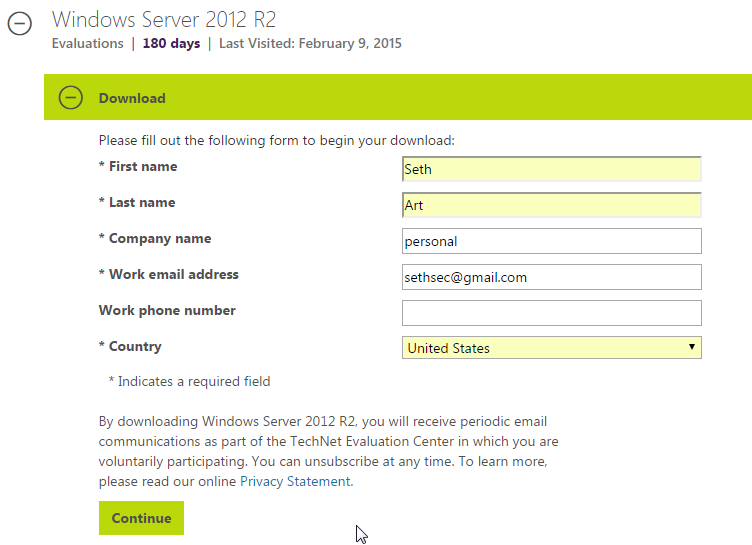Image resolution: width=752 pixels, height=545 pixels.
Task: Click the Last name field label
Action: tap(141, 203)
